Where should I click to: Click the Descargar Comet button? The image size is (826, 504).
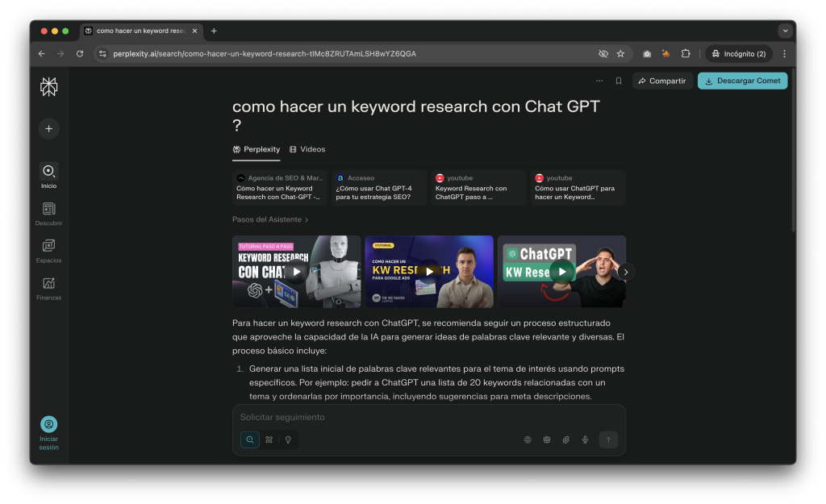(x=742, y=81)
